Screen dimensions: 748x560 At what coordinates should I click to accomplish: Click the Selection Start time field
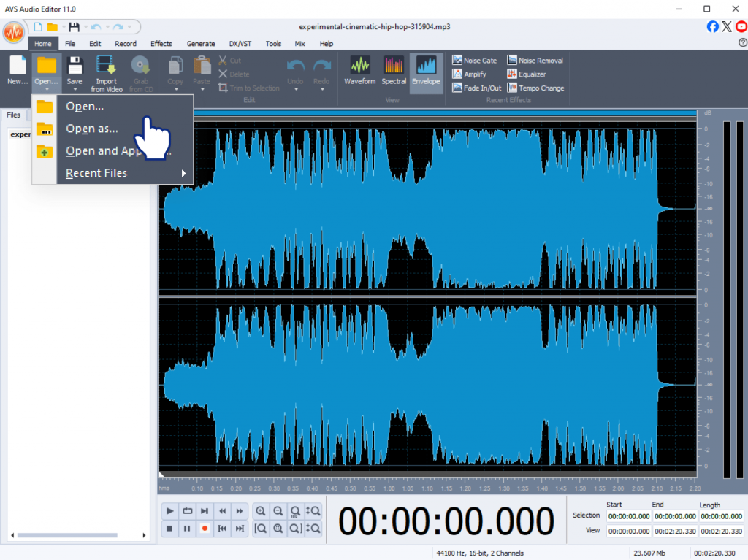pos(628,516)
